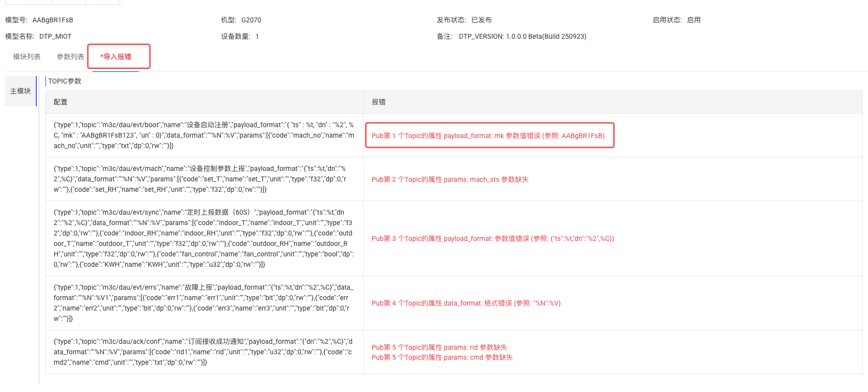Select the 主模块 side tab

coord(20,91)
